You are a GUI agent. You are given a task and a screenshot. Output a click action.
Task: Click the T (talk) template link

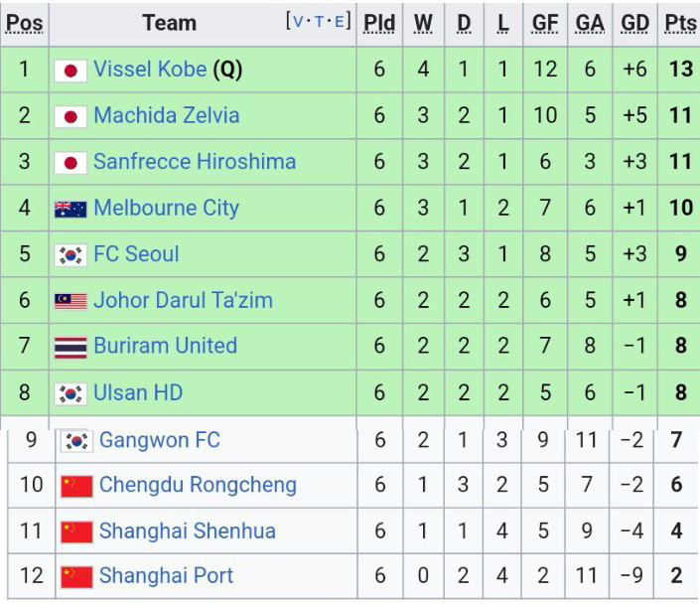(320, 22)
